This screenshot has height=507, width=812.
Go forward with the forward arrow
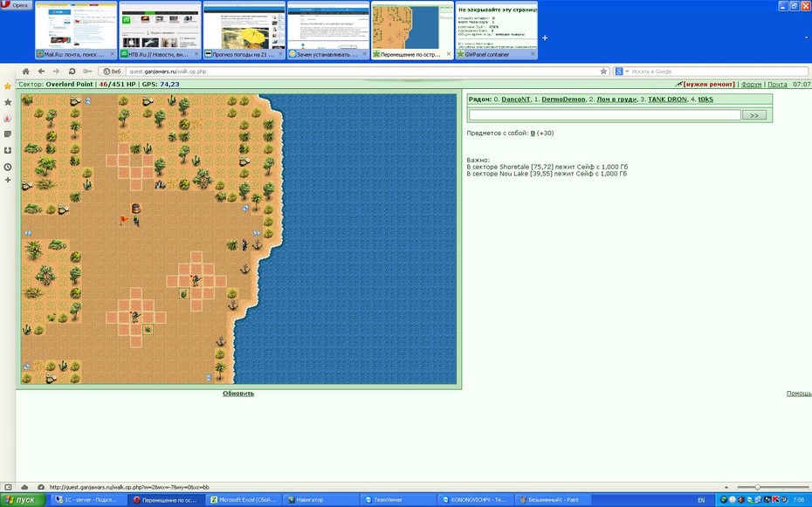pos(56,72)
